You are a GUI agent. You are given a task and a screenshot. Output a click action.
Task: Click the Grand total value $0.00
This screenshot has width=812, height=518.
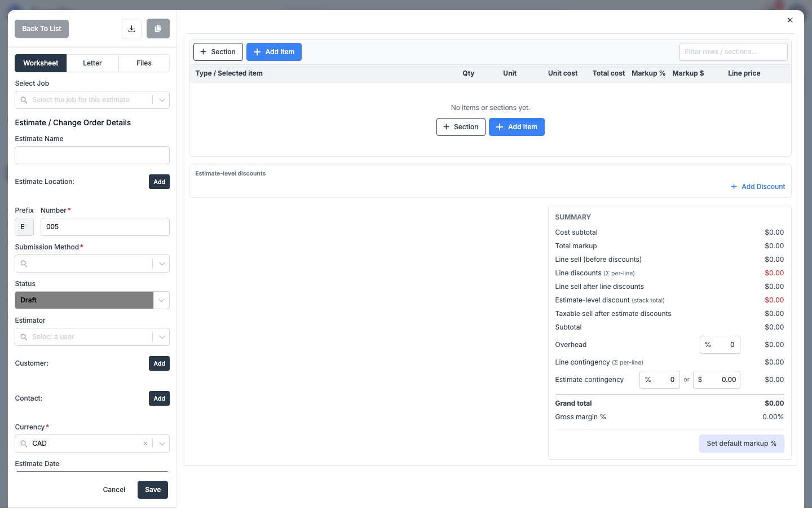point(774,403)
